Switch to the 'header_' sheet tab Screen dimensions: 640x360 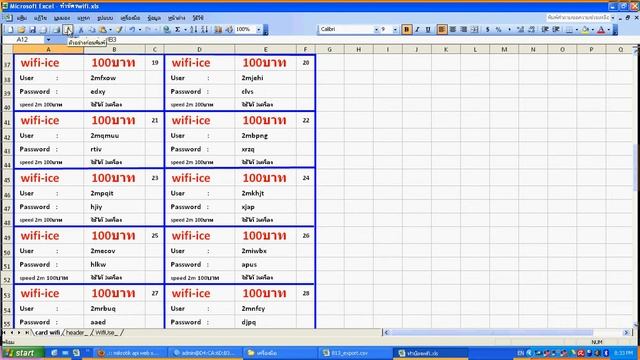pos(76,333)
